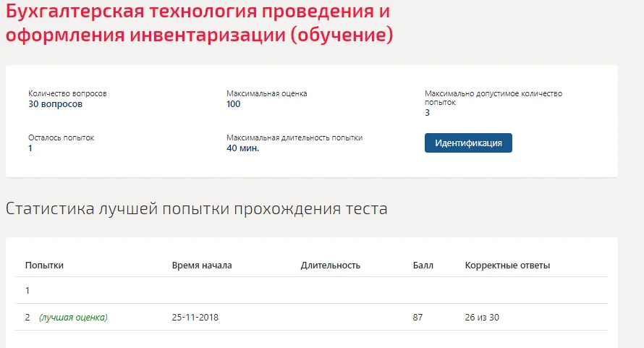
Task: Click the Длительность column header
Action: coord(330,266)
